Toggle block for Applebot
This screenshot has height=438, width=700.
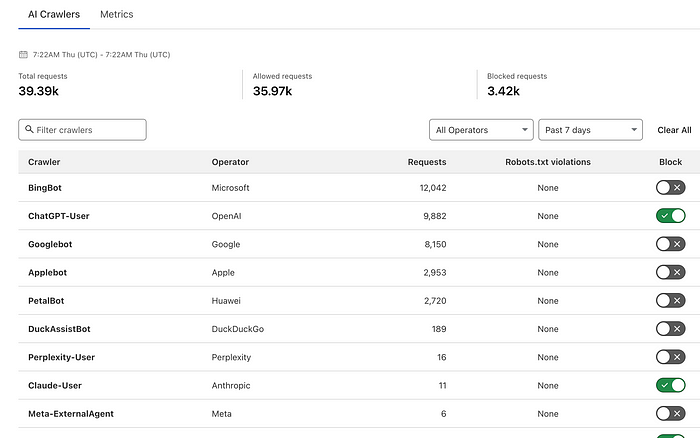671,272
